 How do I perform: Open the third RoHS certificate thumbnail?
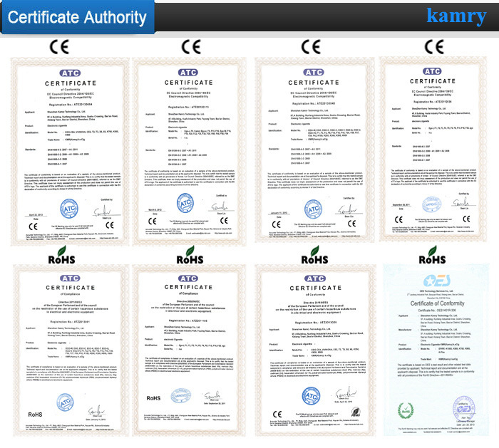coord(315,350)
